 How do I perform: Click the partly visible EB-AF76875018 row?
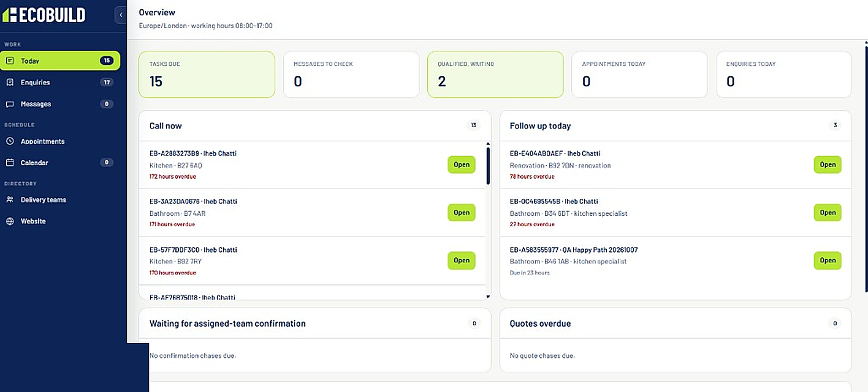pyautogui.click(x=312, y=293)
